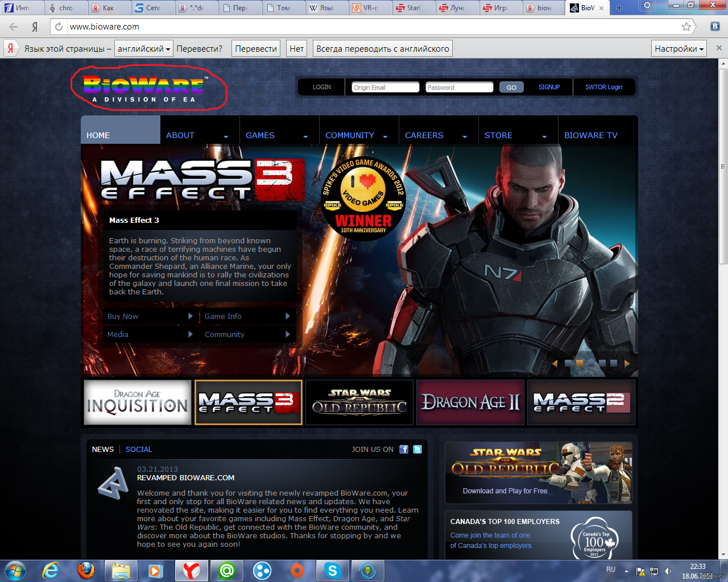Viewport: 728px width, 582px height.
Task: Switch to the 'Сете' browser tab
Action: [152, 8]
